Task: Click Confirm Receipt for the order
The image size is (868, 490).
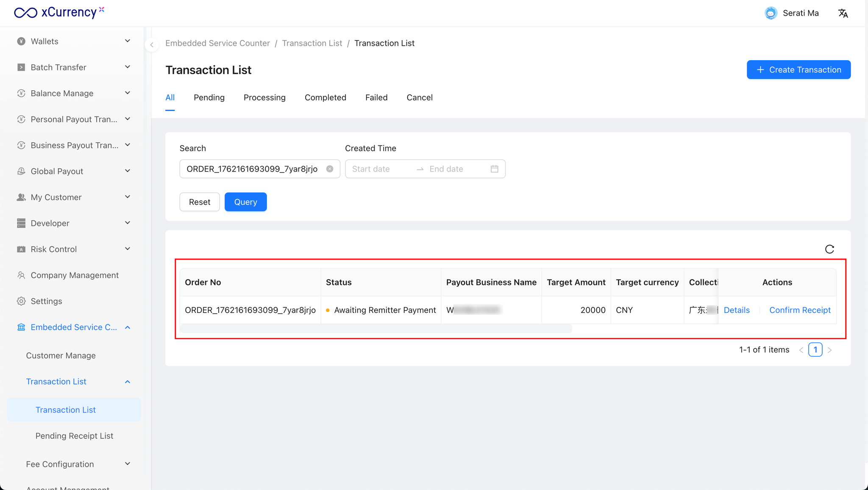Action: 800,310
